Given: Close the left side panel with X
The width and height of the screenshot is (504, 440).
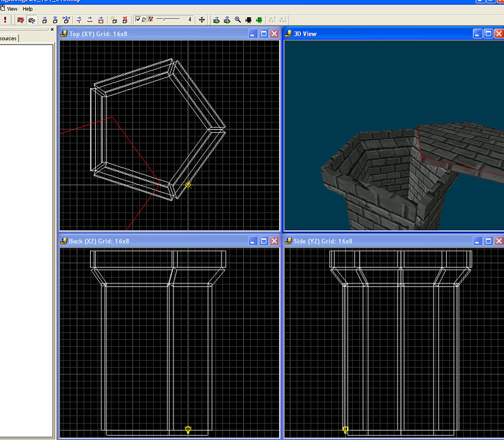Looking at the screenshot, I should pos(52,29).
